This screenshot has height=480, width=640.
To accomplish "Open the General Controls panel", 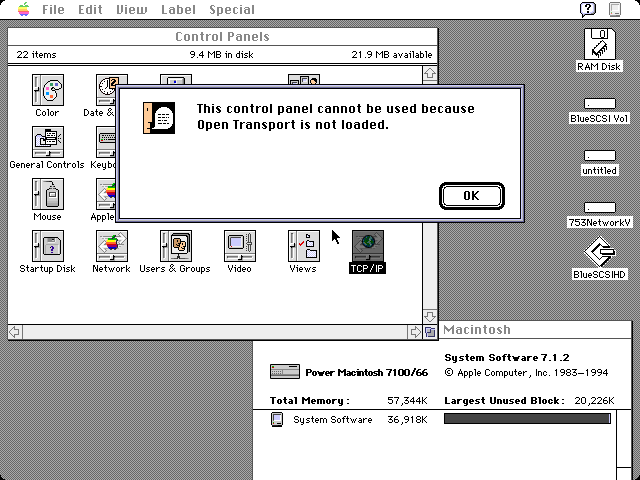I will click(x=47, y=143).
